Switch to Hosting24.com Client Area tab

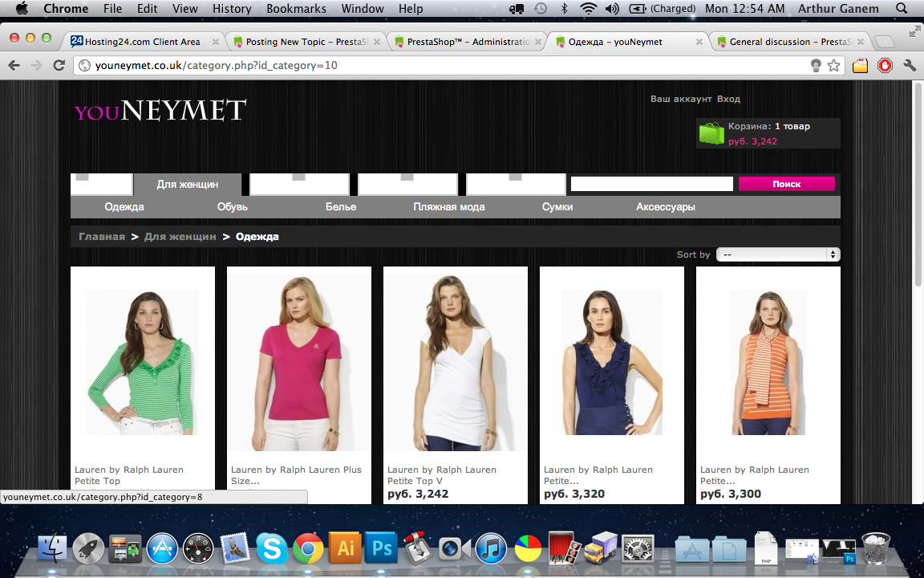[x=142, y=42]
